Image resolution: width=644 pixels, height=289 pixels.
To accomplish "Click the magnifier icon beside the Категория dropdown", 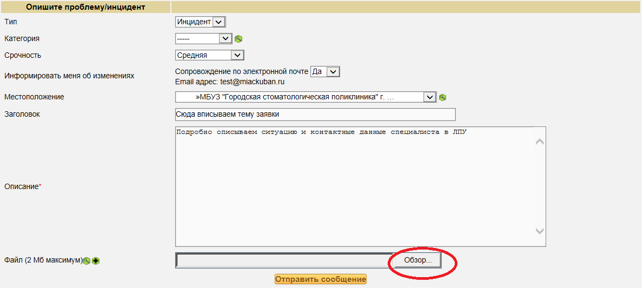I will 238,39.
